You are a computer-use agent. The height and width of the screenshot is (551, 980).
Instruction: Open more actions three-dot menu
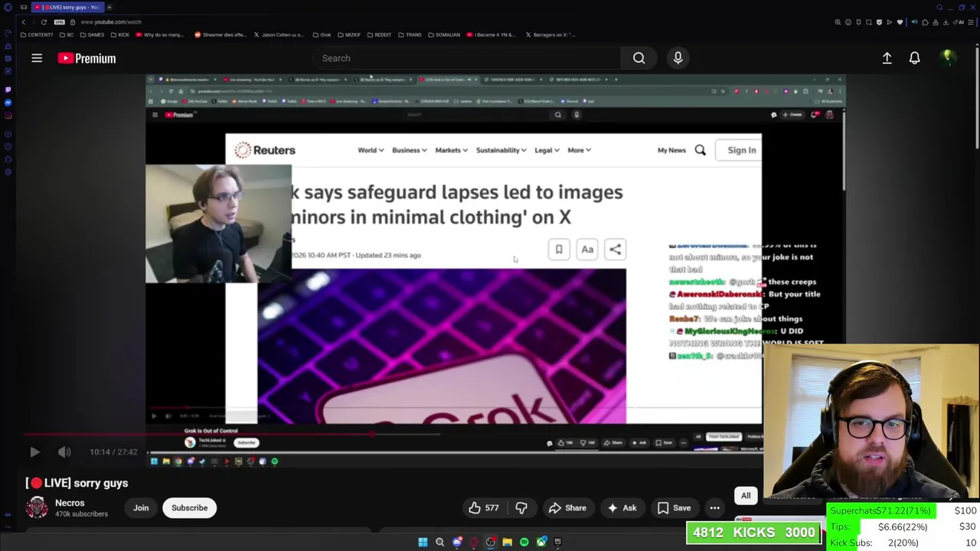[x=714, y=508]
